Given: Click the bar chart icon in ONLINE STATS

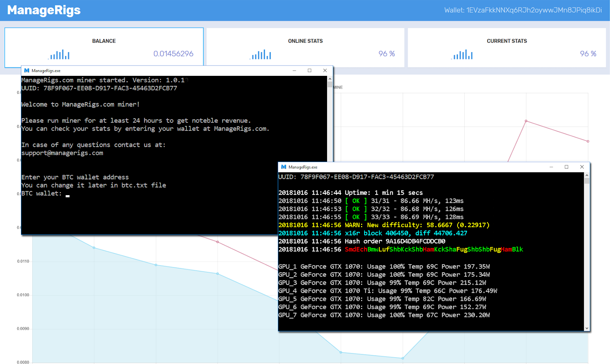Looking at the screenshot, I should click(x=261, y=55).
